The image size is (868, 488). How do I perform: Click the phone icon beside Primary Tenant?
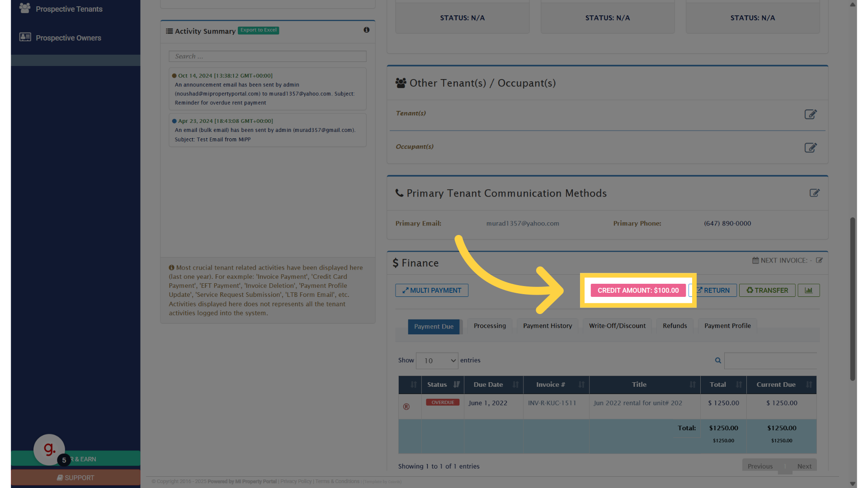399,193
